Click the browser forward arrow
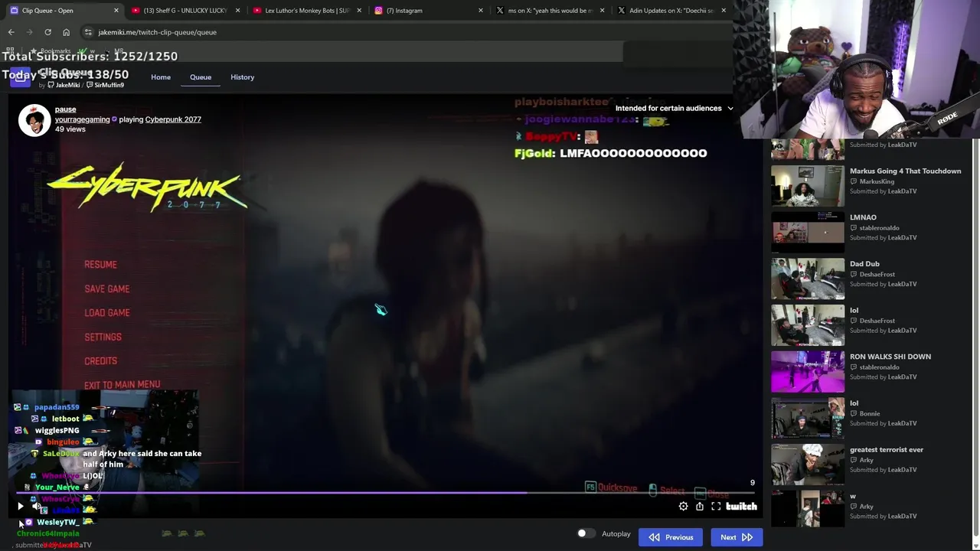Screen dimensions: 980x551 [x=29, y=32]
